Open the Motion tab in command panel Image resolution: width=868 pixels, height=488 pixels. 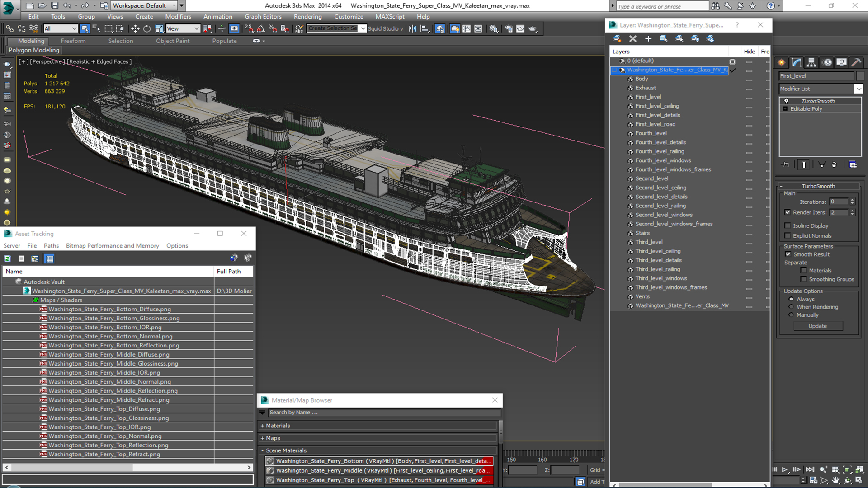tap(827, 62)
